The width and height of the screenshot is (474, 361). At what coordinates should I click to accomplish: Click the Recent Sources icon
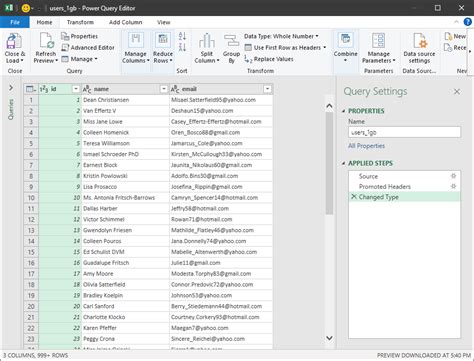point(448,47)
